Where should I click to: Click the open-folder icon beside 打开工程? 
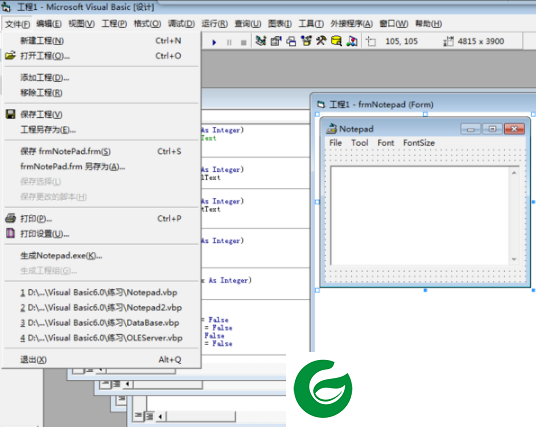coord(11,55)
